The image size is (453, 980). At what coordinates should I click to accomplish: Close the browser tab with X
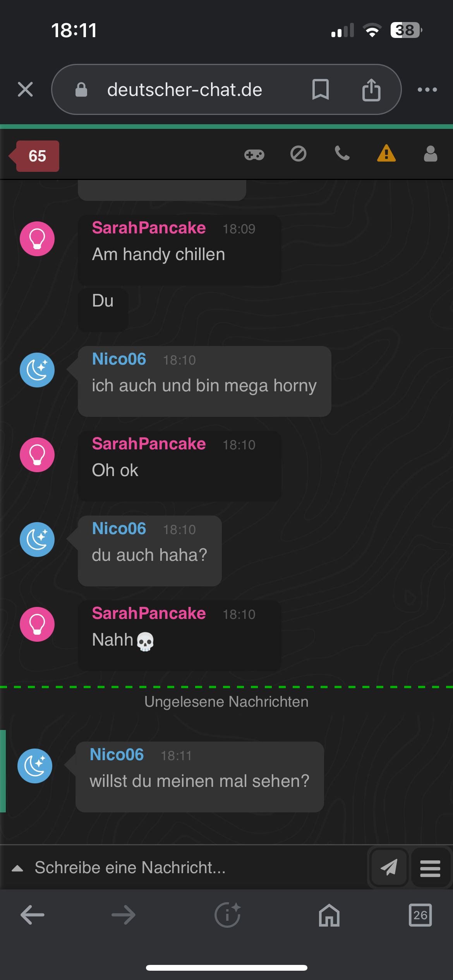coord(26,89)
